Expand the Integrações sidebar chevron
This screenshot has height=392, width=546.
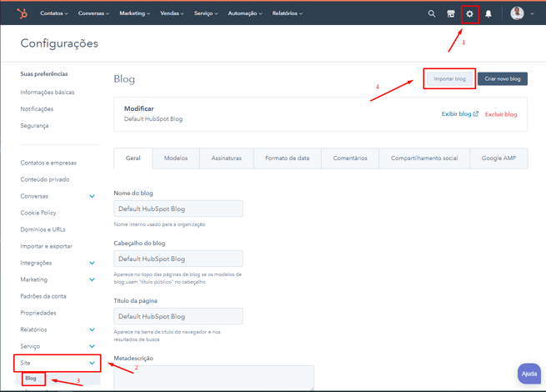92,263
